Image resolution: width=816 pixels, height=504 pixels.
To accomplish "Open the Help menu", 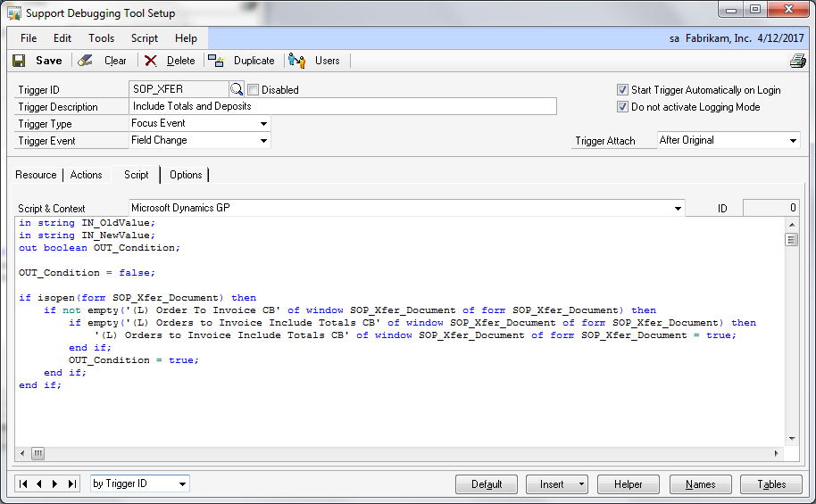I will [186, 38].
